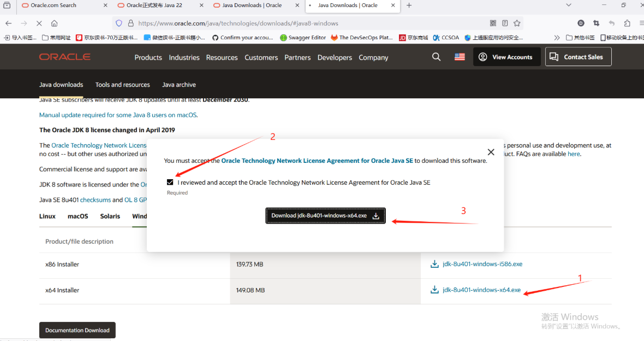Click the US flag country selector
Image resolution: width=644 pixels, height=341 pixels.
pos(460,57)
